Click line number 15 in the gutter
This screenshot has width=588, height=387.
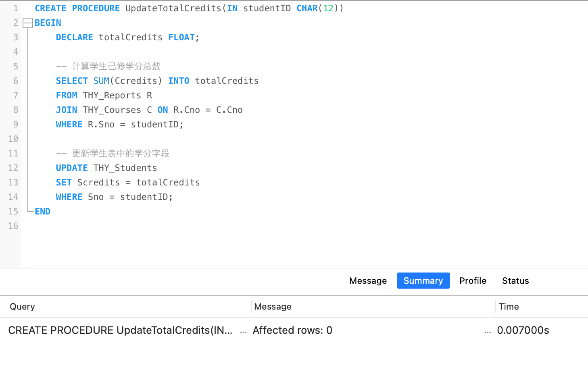pyautogui.click(x=13, y=212)
